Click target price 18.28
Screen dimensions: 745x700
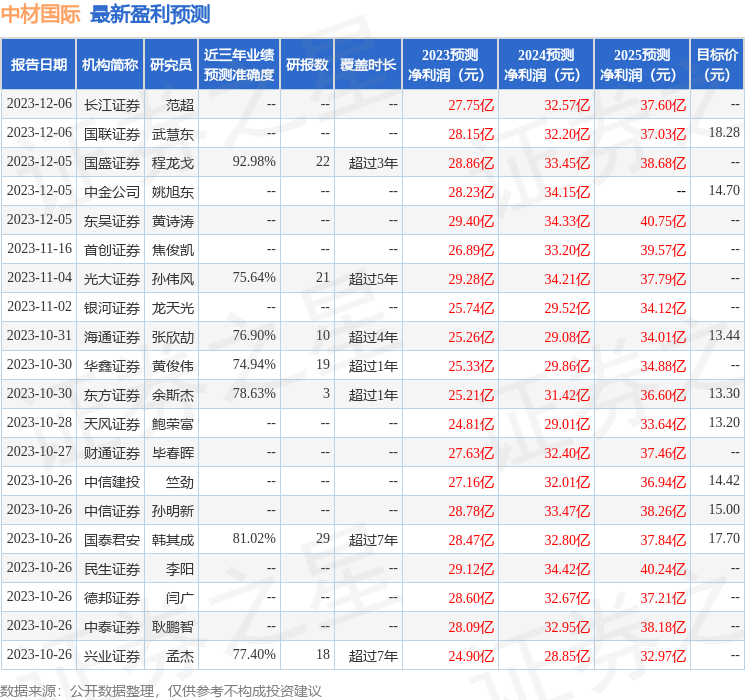coord(724,133)
